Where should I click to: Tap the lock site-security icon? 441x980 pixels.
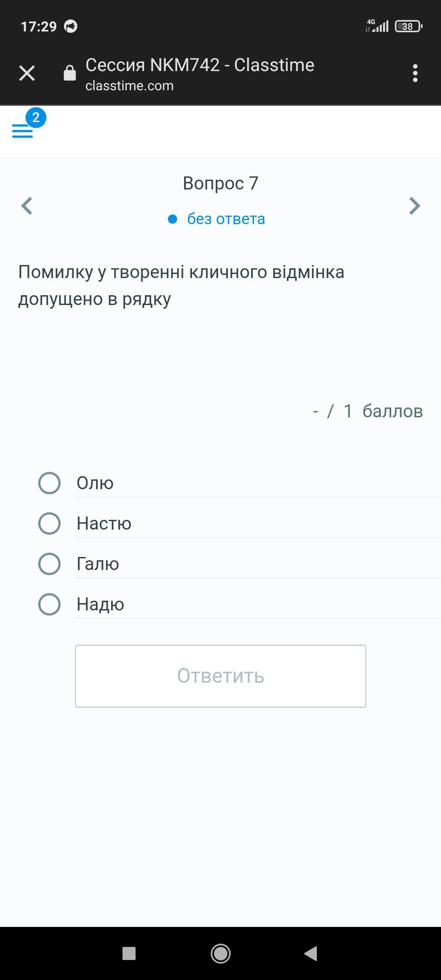pos(70,73)
